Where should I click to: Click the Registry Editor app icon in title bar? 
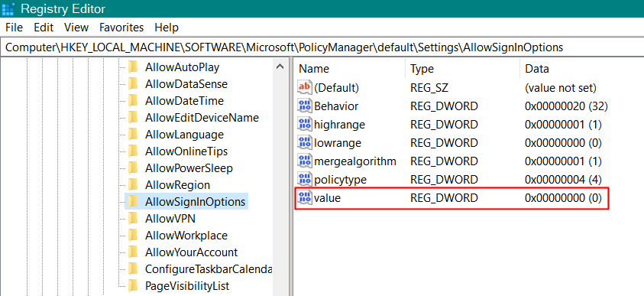coord(8,8)
